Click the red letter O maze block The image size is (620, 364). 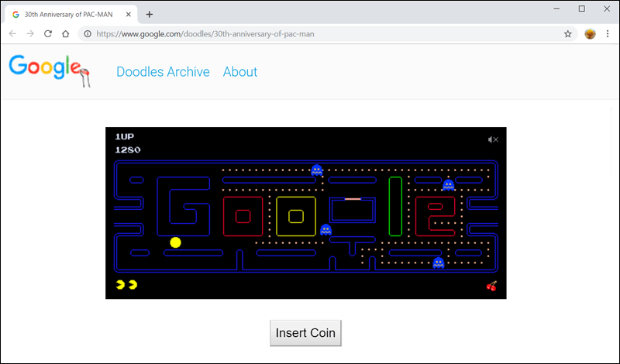point(243,216)
